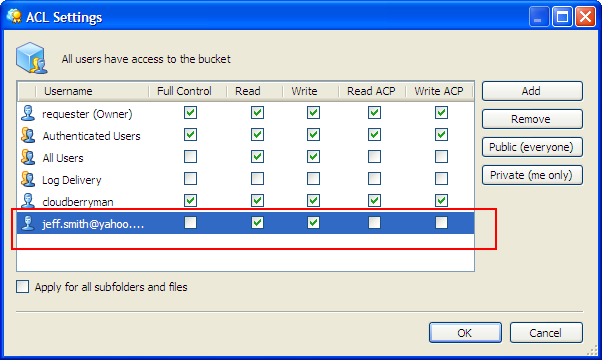Viewport: 602px width, 360px height.
Task: Select the jeff.smith@yahoo.... row name
Action: (93, 224)
